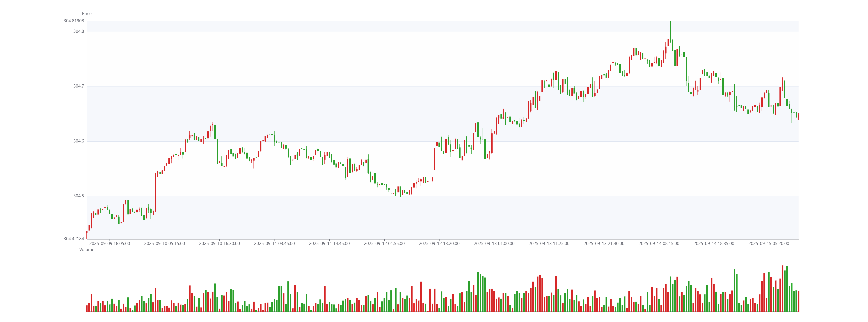This screenshot has width=868, height=322.
Task: Click the 'Price' axis title
Action: [x=87, y=13]
